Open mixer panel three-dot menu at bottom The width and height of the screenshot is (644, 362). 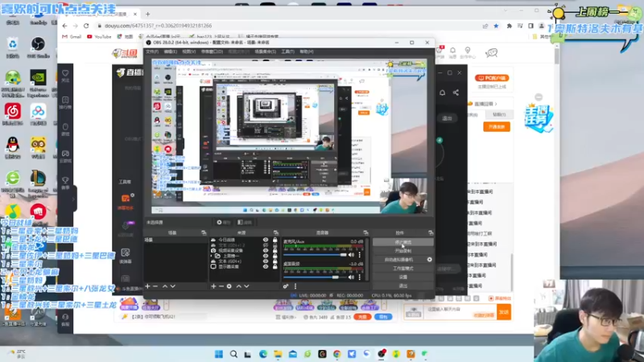[295, 286]
